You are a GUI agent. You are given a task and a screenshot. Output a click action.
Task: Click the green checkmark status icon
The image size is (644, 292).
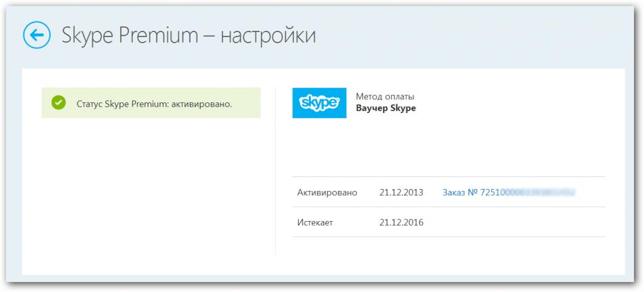pos(58,103)
